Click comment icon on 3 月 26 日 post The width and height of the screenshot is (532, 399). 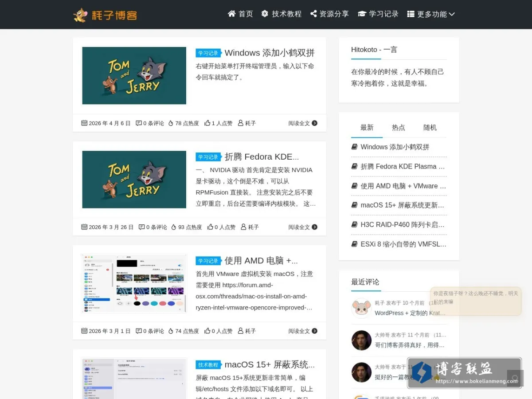(x=141, y=227)
